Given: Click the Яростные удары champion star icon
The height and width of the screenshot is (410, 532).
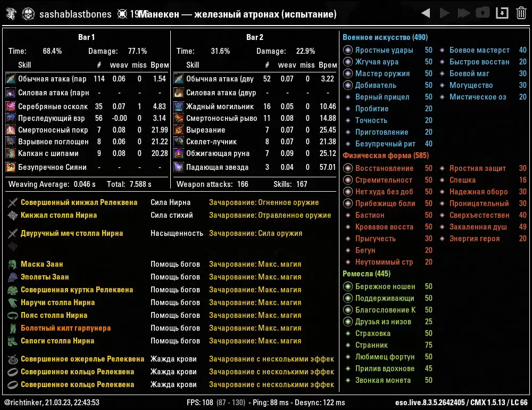Looking at the screenshot, I should (x=348, y=50).
